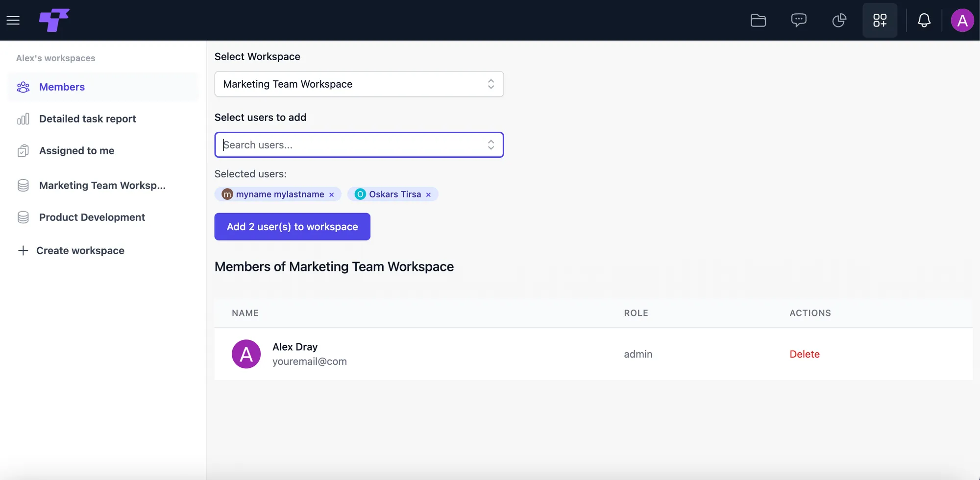Click Create workspace

tap(72, 250)
